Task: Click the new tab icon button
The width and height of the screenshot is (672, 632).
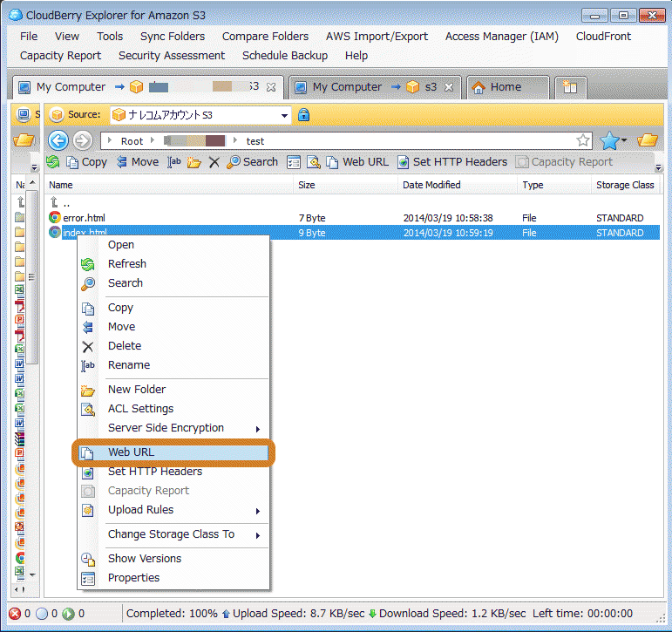Action: [x=570, y=87]
